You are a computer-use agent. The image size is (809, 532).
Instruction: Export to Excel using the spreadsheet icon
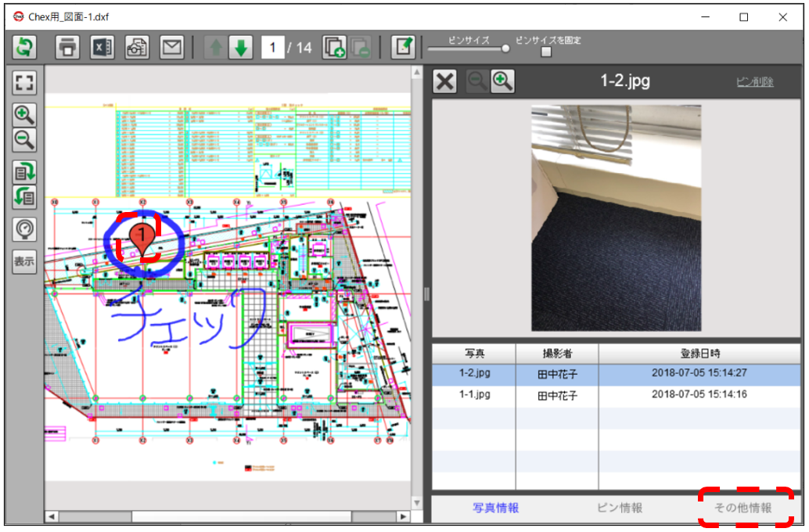pyautogui.click(x=102, y=47)
